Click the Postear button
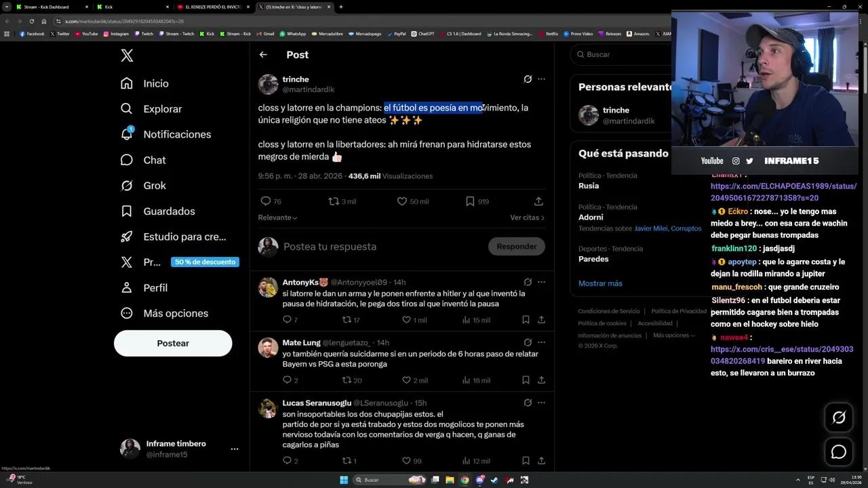This screenshot has width=868, height=488. tap(173, 343)
